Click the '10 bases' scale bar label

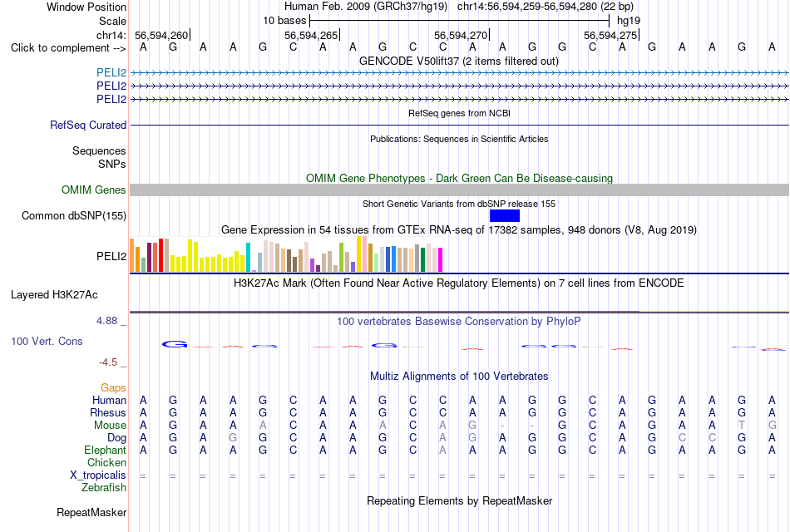284,21
